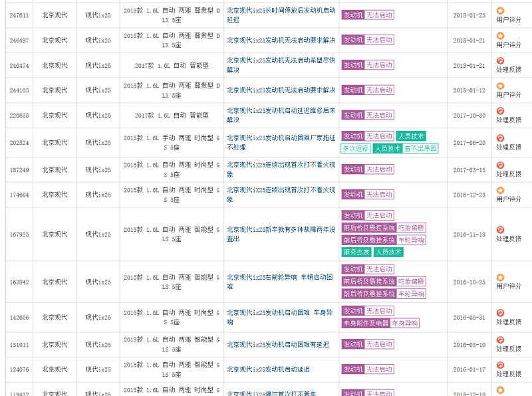The width and height of the screenshot is (532, 396).
Task: Click the 处理反馈 icon for complaint 131011
Action: tap(500, 340)
